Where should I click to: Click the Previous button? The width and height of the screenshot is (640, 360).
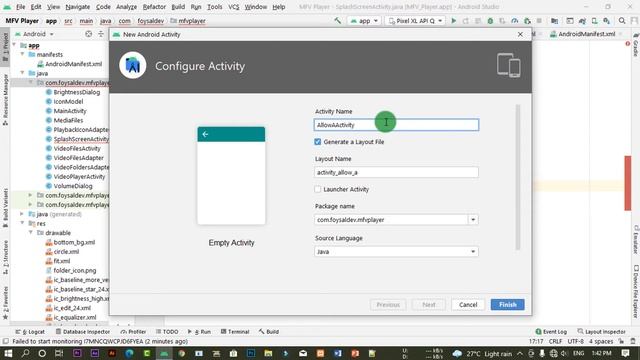[388, 304]
